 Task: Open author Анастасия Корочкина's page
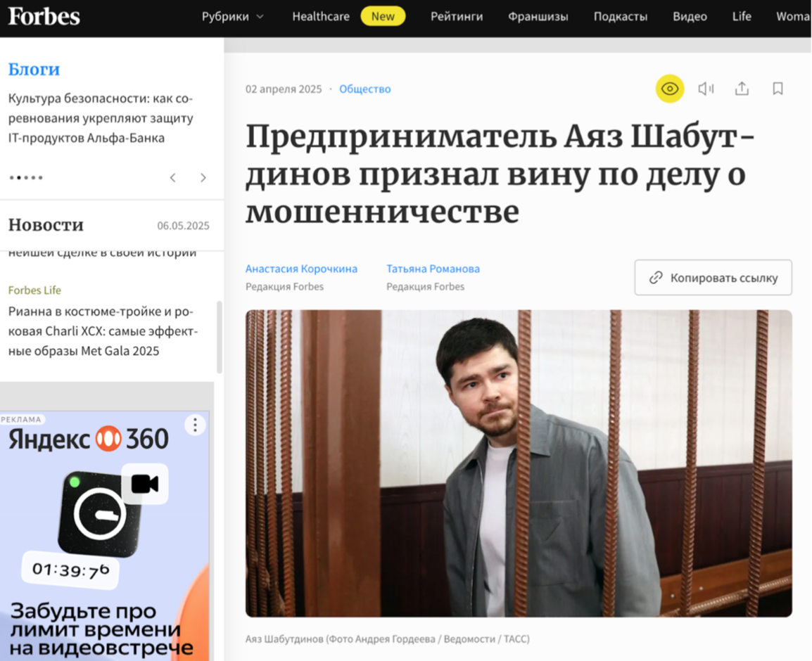coord(301,269)
